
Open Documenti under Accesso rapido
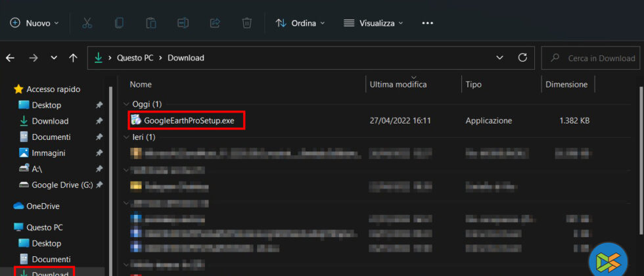coord(45,137)
